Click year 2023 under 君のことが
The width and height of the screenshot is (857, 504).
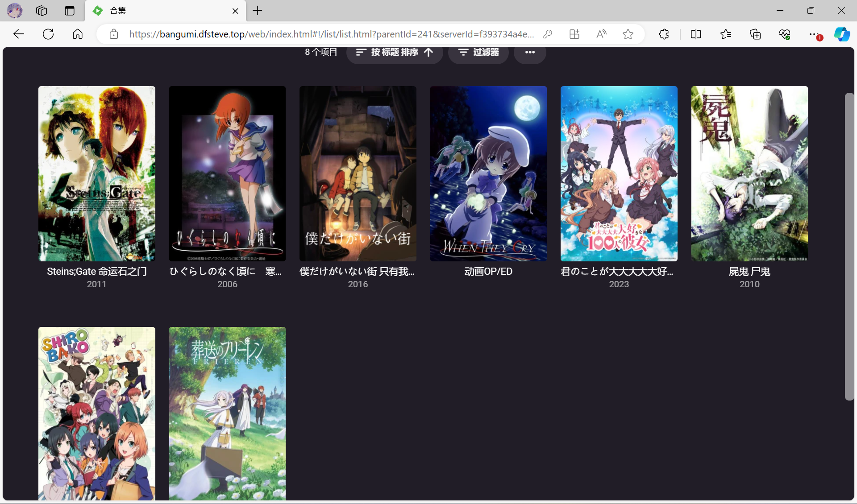619,284
